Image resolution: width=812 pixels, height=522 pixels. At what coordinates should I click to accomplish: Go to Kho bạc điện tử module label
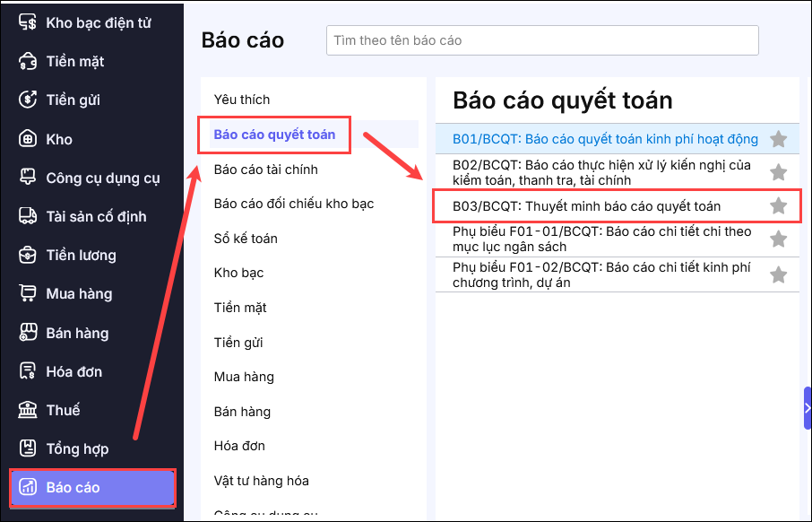click(99, 22)
